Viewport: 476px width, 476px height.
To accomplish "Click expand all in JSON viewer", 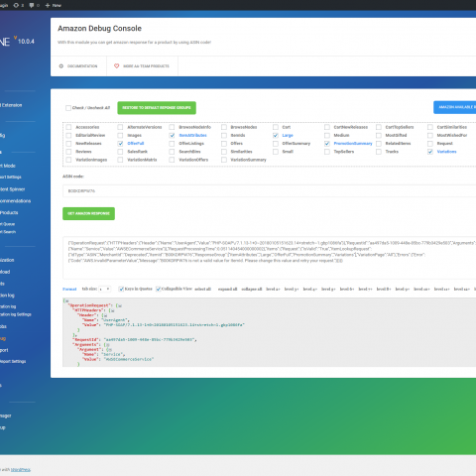I will pyautogui.click(x=227, y=289).
